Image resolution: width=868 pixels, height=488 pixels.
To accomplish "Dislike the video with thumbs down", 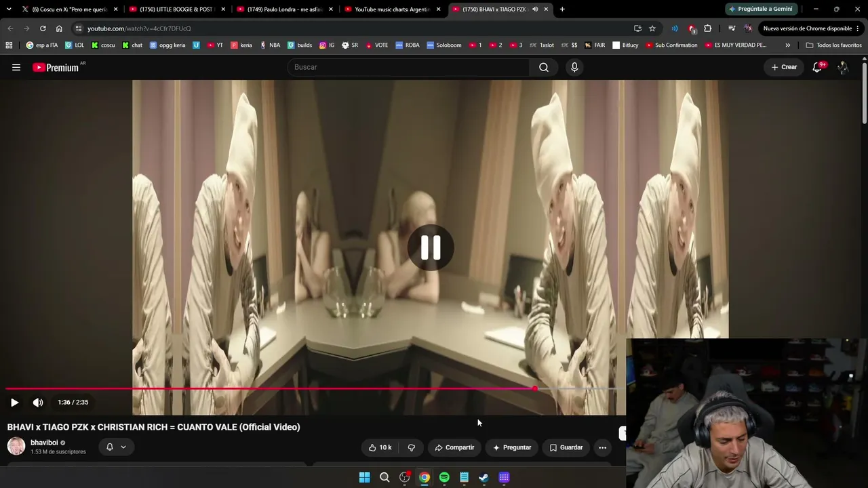I will coord(412,447).
